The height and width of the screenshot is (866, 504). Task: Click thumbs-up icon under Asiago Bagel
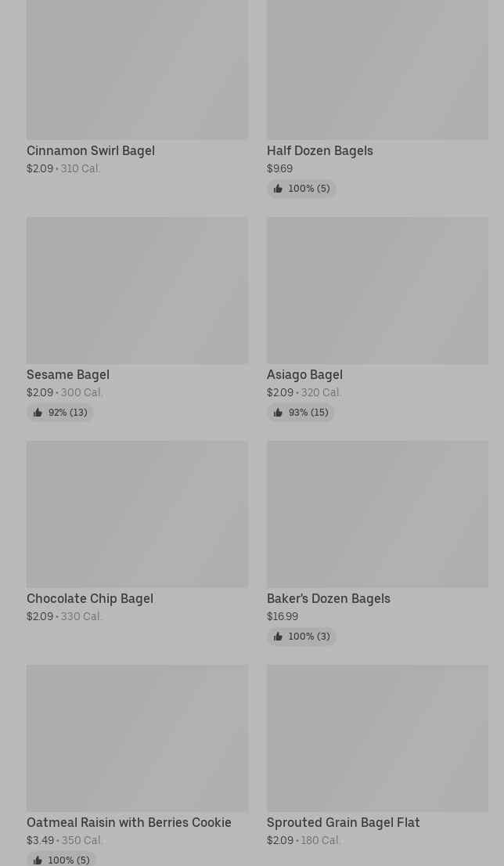(278, 413)
